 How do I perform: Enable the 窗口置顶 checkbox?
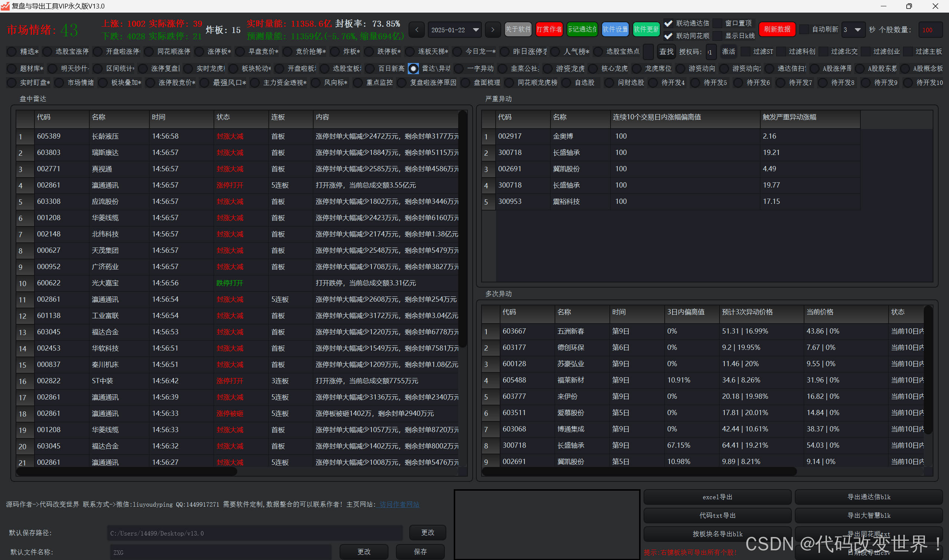(x=717, y=23)
